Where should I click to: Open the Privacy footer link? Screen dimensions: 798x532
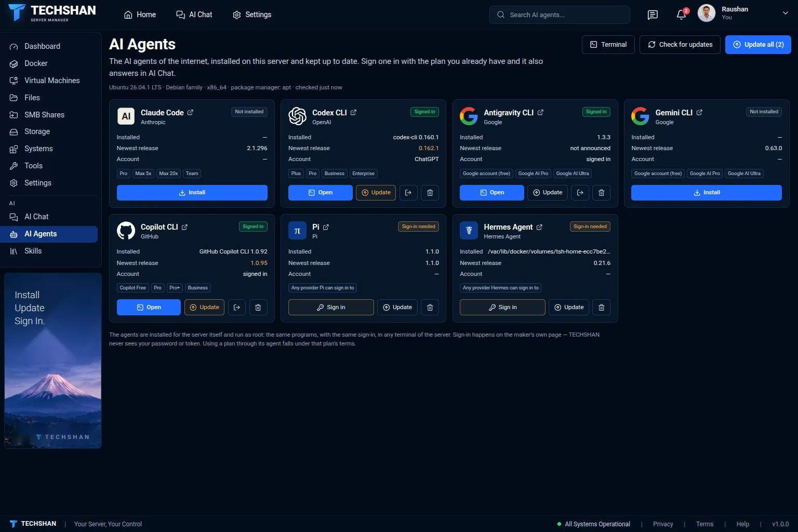(x=663, y=524)
